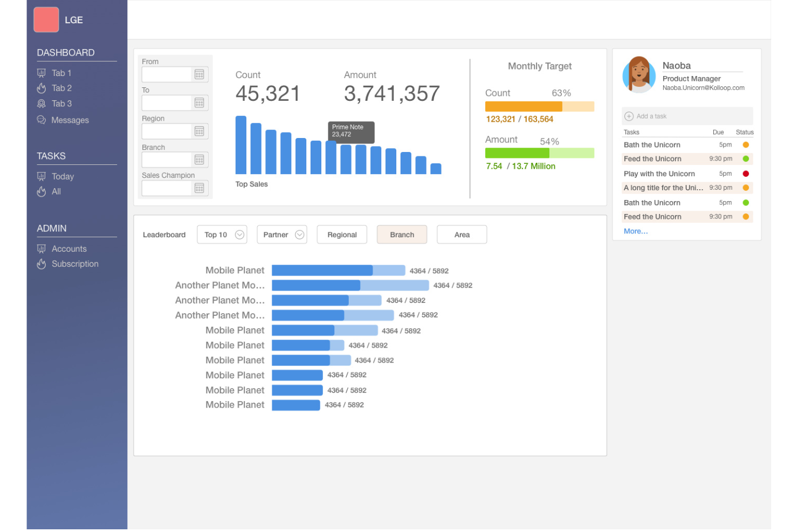Click the flame icon beside Subscription

[42, 264]
